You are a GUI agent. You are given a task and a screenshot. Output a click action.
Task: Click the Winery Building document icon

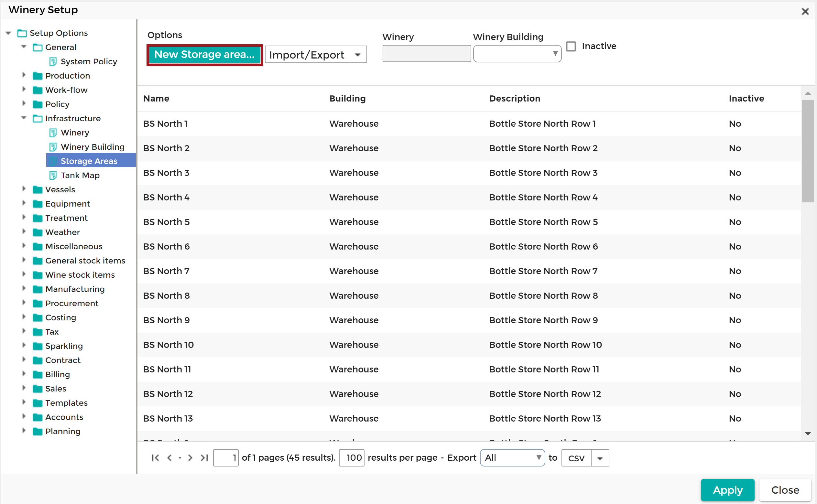(x=53, y=147)
